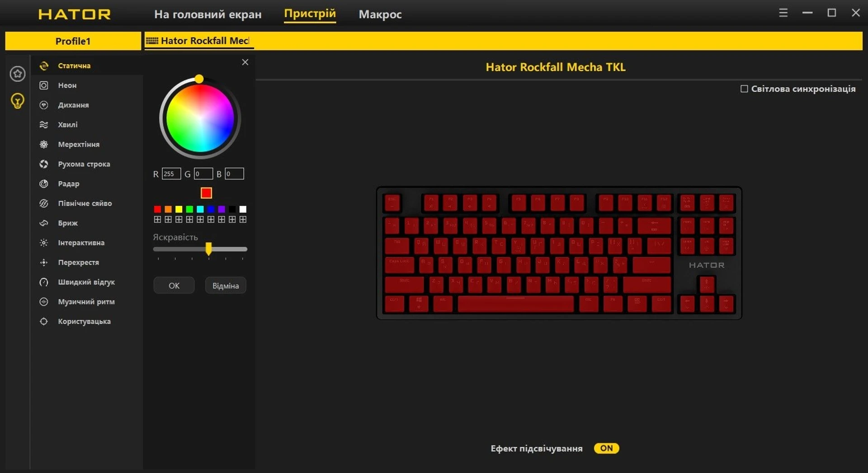The width and height of the screenshot is (868, 473).
Task: Pick the blue preset color swatch
Action: (211, 209)
